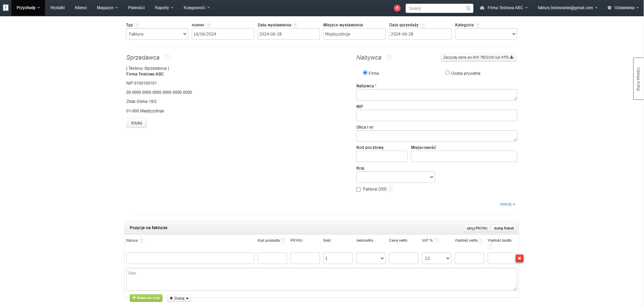Enable the Faktura OSS checkbox

tap(358, 190)
